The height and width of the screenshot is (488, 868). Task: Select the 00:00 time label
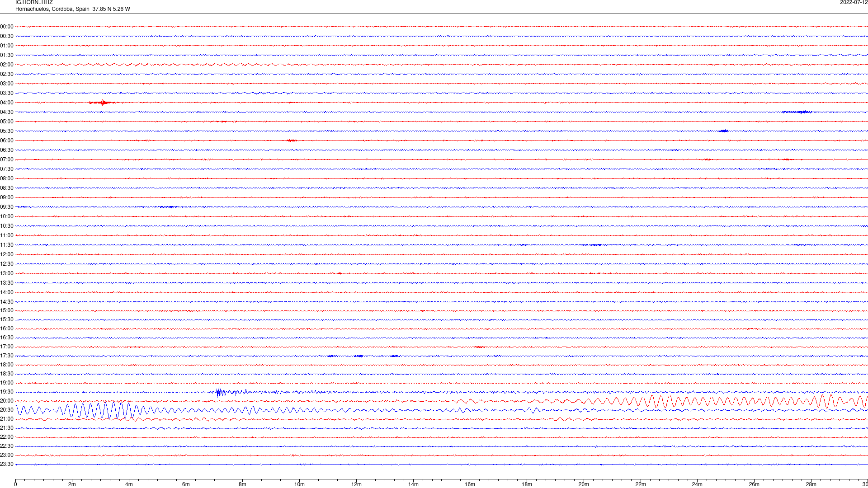(7, 27)
